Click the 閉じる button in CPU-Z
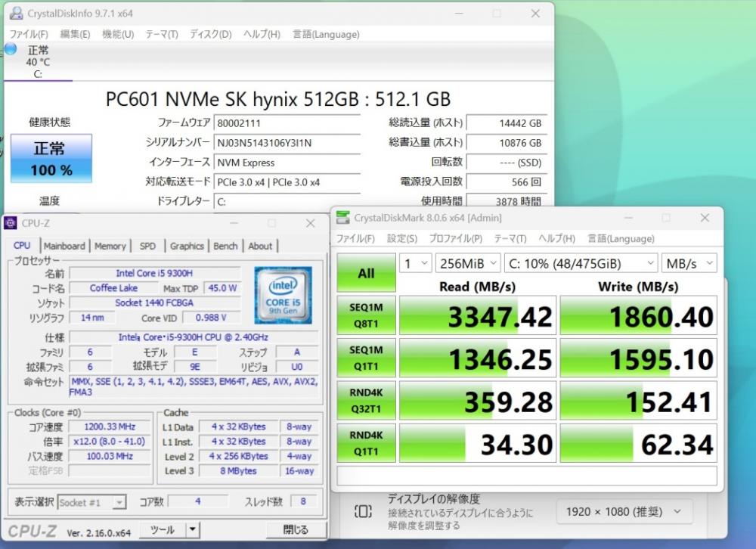Screen dimensions: 756x549 pos(296,529)
